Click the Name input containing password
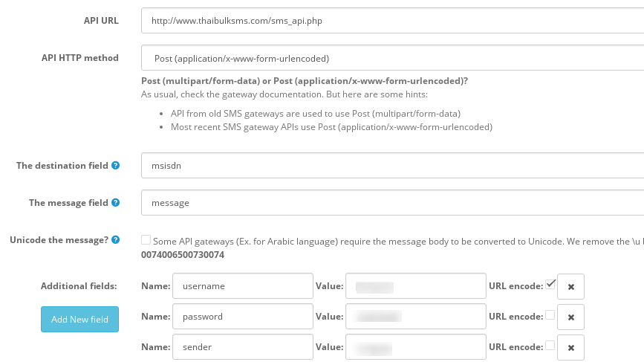This screenshot has width=644, height=362. click(x=242, y=317)
